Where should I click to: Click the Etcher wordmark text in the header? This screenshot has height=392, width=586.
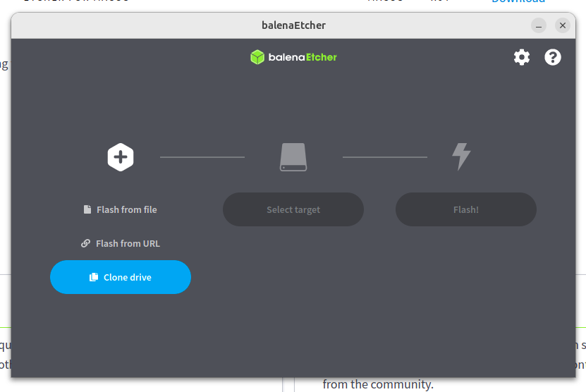coord(322,57)
